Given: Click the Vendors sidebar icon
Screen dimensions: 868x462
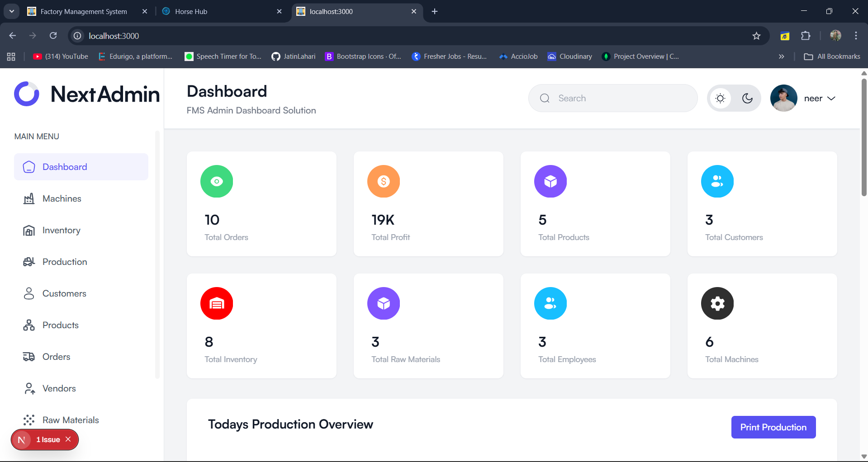Looking at the screenshot, I should tap(29, 388).
